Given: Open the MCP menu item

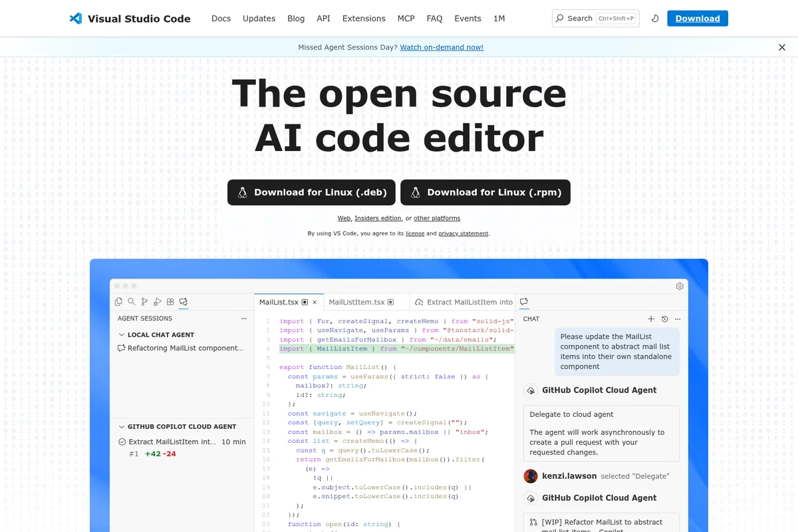Looking at the screenshot, I should [x=406, y=18].
